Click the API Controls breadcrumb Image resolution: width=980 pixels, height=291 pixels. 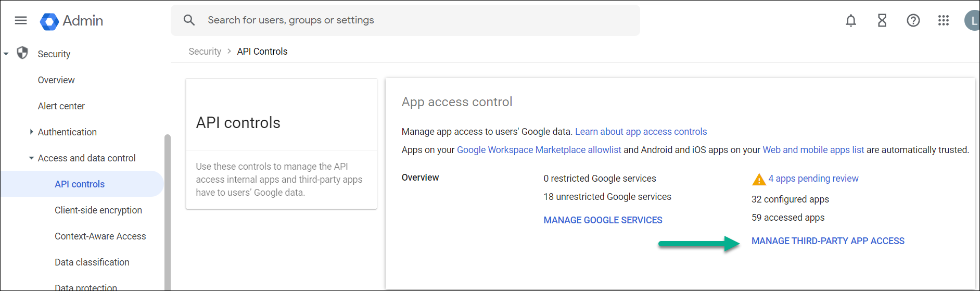click(262, 52)
